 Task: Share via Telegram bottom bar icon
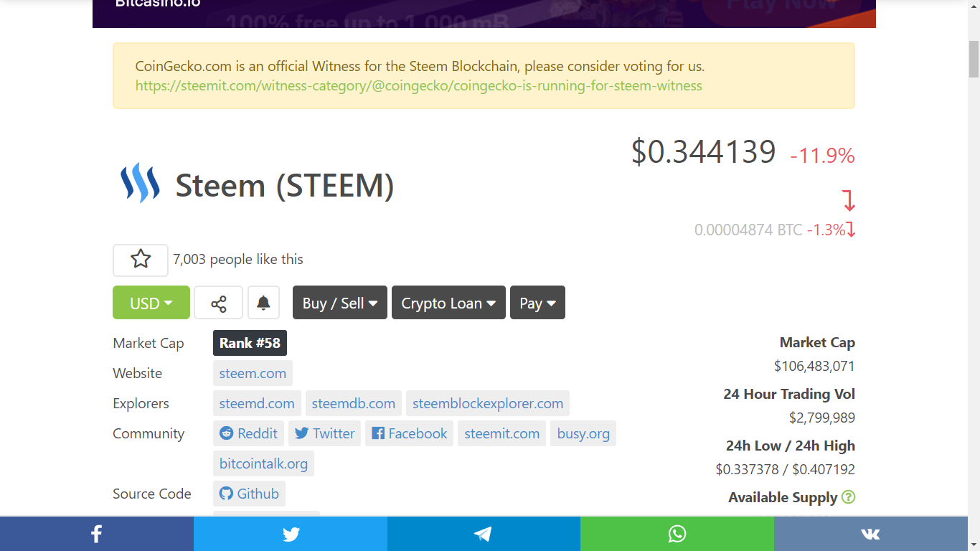[x=484, y=534]
